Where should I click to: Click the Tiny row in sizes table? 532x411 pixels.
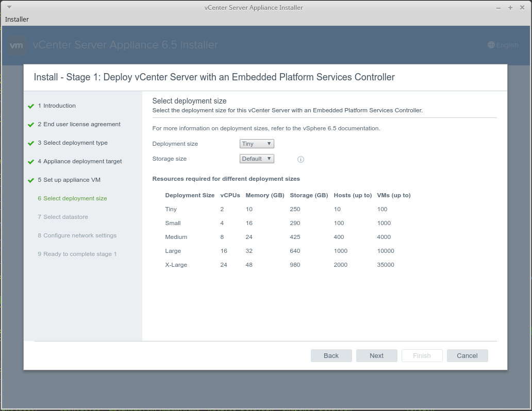click(x=288, y=209)
